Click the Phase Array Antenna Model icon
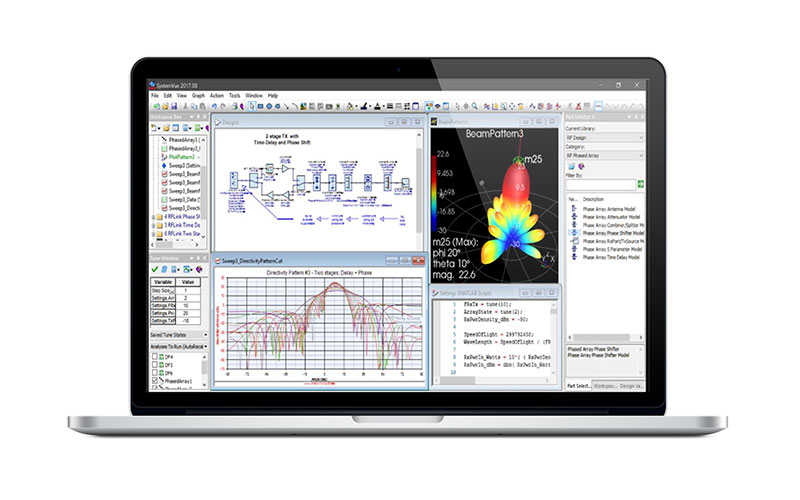Image resolution: width=800 pixels, height=500 pixels. (571, 208)
